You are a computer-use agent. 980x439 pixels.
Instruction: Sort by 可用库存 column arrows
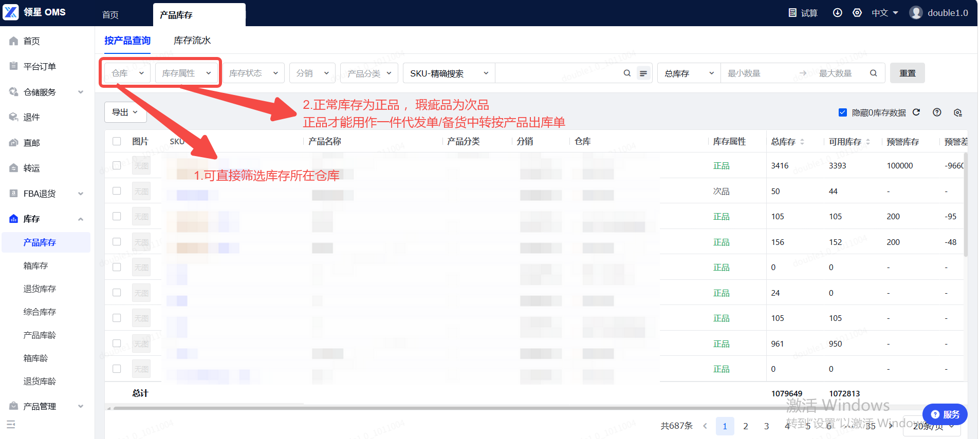tap(868, 142)
